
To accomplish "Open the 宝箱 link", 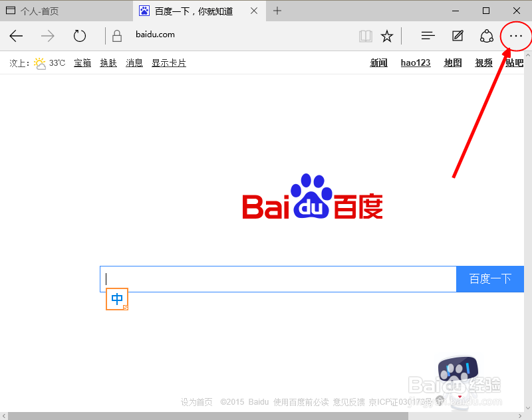I will coord(82,63).
